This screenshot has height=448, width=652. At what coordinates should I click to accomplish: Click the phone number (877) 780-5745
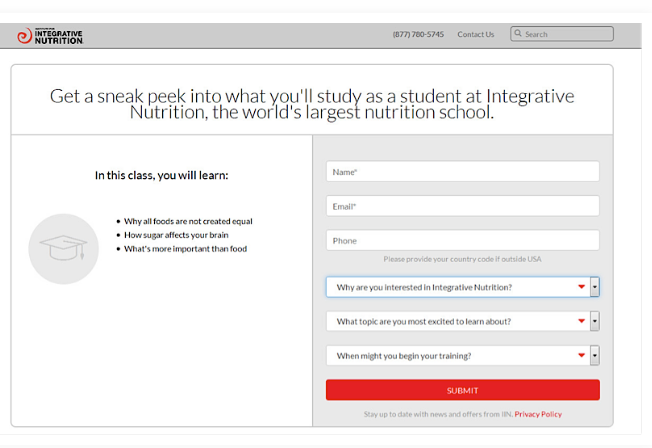[x=418, y=35]
